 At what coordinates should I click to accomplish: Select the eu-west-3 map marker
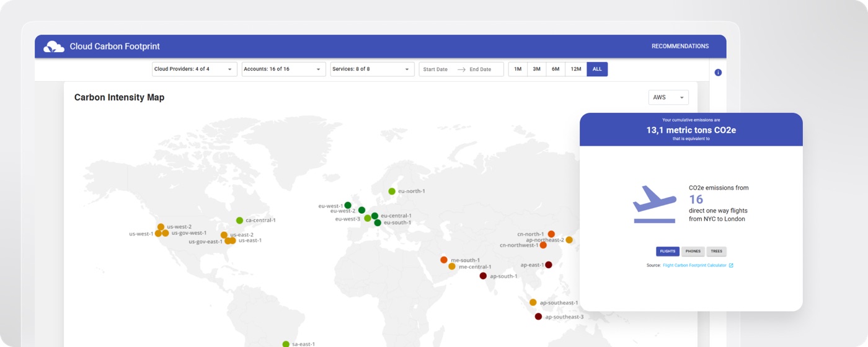368,218
